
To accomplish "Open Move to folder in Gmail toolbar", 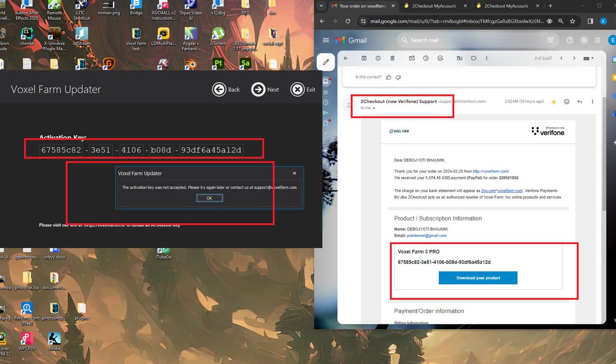I will point(459,58).
